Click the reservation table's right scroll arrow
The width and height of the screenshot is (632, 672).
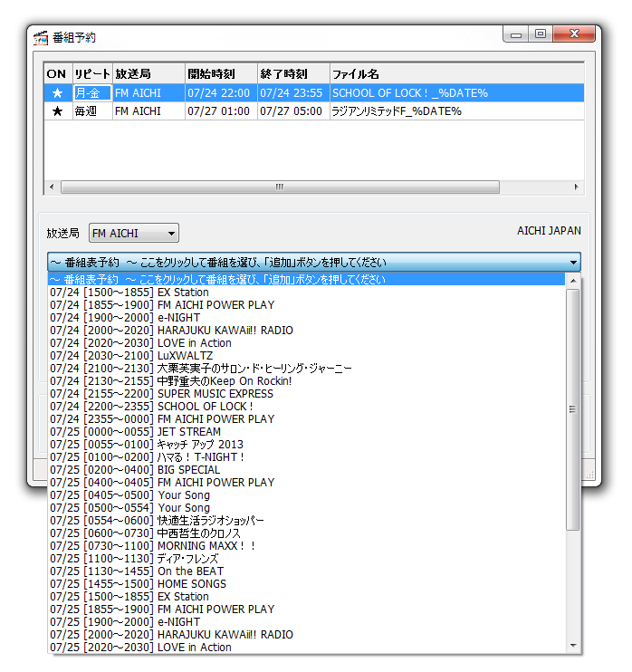pos(576,187)
